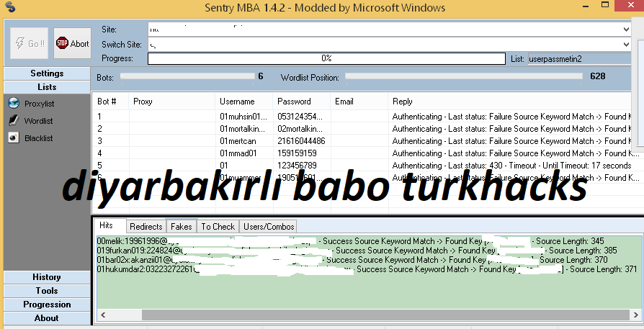This screenshot has width=644, height=329.
Task: Open the Progression section
Action: coord(47,305)
